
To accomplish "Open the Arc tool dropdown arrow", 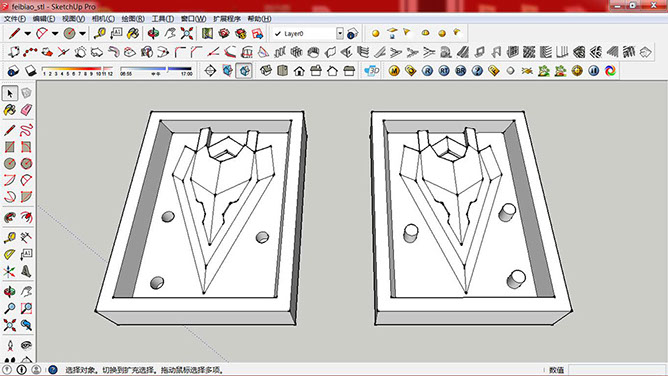I will click(55, 33).
